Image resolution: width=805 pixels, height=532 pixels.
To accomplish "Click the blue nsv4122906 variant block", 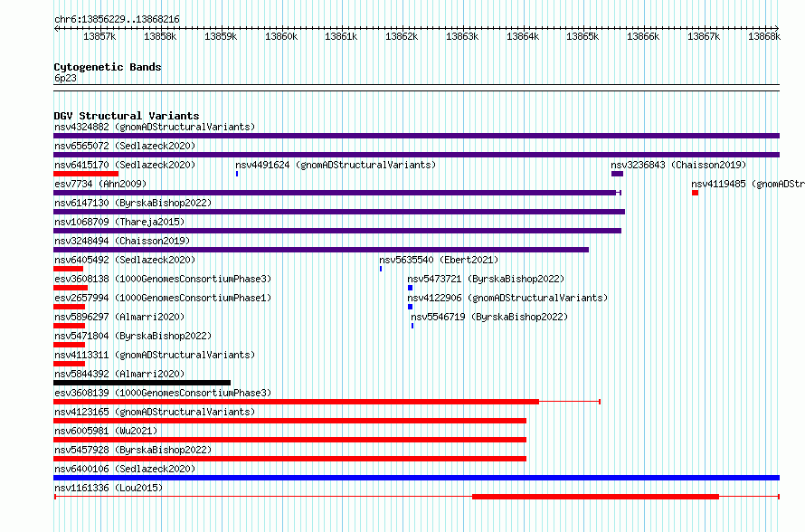I will (x=411, y=307).
